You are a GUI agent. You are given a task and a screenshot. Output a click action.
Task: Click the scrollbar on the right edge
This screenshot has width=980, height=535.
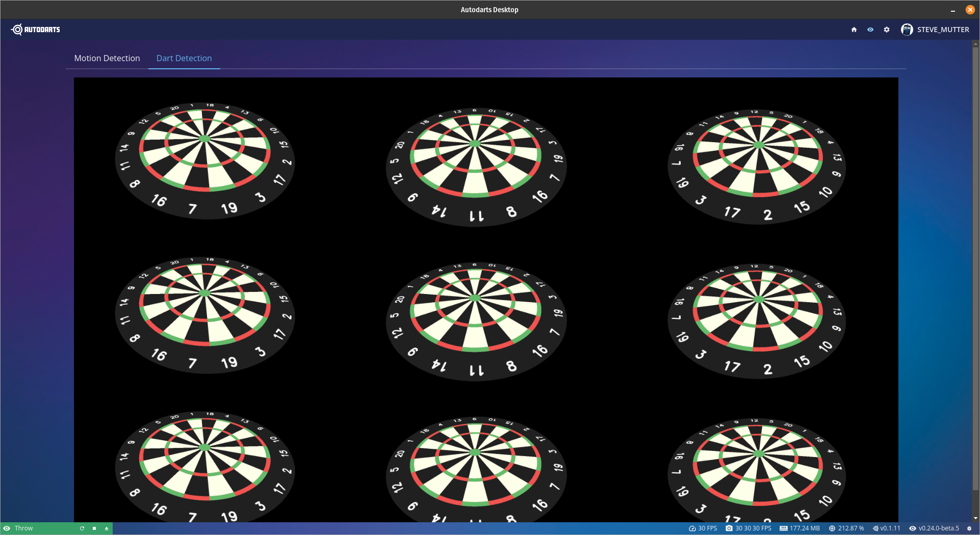976,280
